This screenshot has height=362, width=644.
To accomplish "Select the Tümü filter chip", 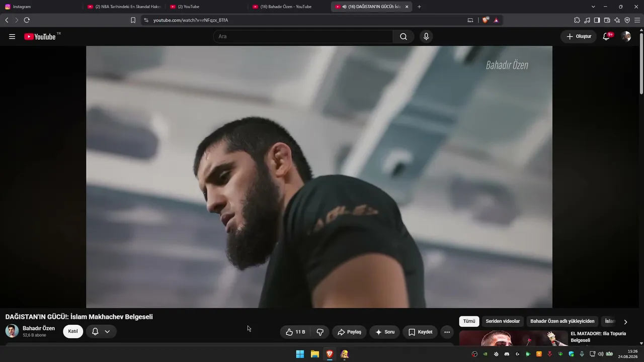I will tap(469, 321).
